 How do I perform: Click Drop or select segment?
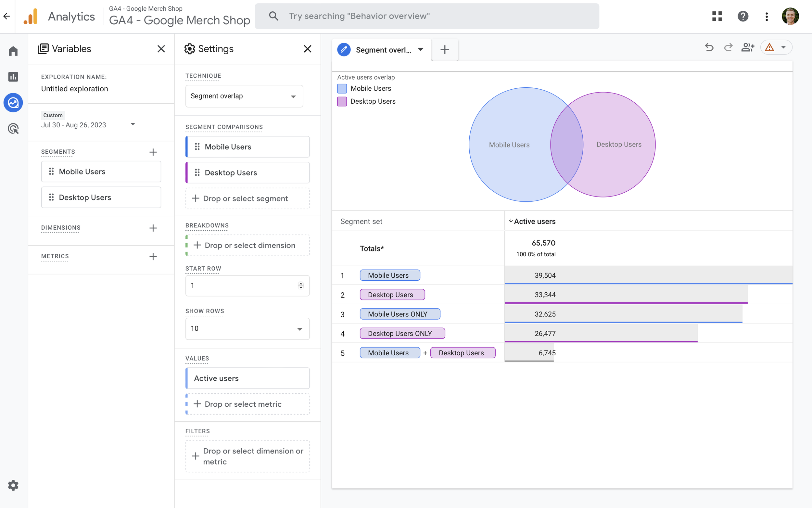247,198
